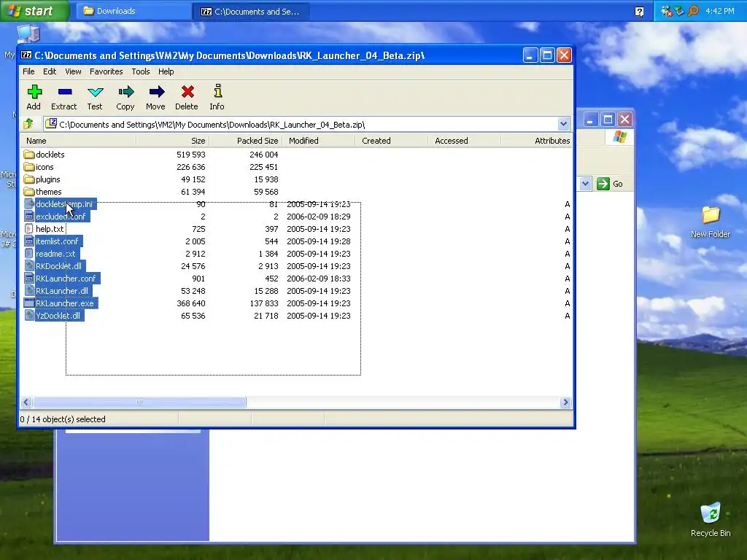Select the docklets folder icon
This screenshot has height=560, width=747.
(29, 155)
